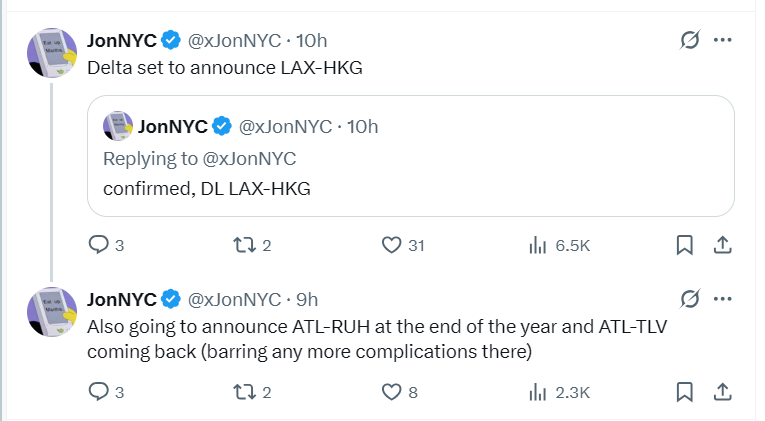Repost the ATL-RUH tweet
This screenshot has width=765, height=421.
(245, 392)
